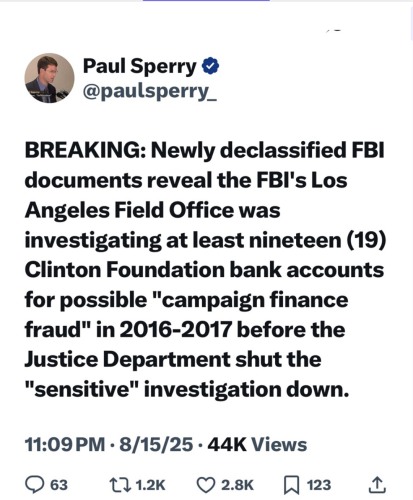Bookmark this post with the bookmark icon
The width and height of the screenshot is (413, 500).
point(291,485)
